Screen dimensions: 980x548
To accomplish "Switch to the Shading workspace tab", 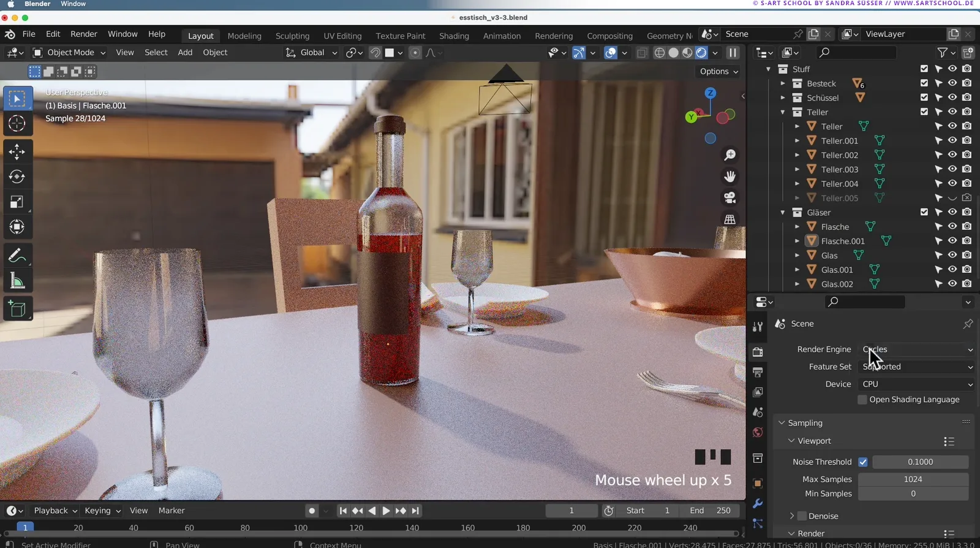I will (x=454, y=36).
